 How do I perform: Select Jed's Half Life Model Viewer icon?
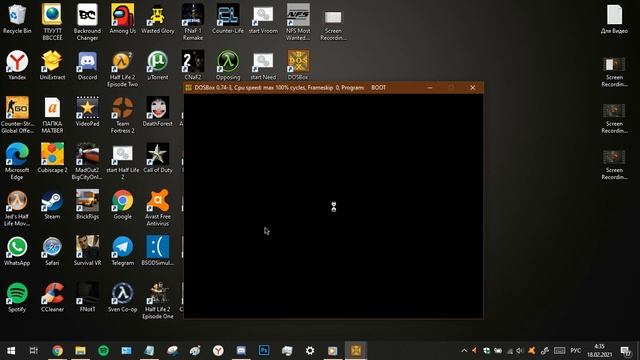[17, 208]
